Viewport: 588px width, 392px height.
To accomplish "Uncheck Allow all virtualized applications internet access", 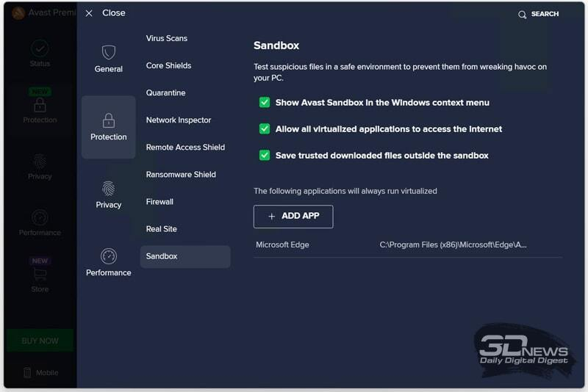I will coord(265,128).
